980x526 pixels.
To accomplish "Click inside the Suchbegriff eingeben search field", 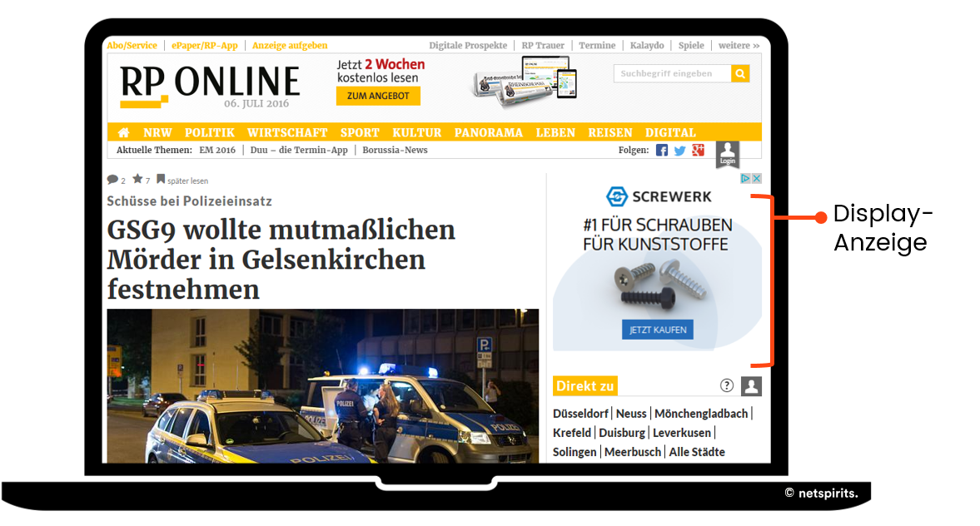I will click(x=671, y=73).
